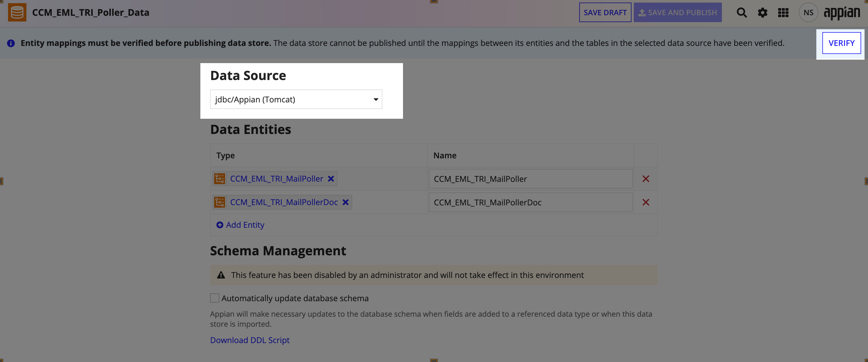
Task: Open the navigation grid apps icon
Action: pyautogui.click(x=783, y=13)
